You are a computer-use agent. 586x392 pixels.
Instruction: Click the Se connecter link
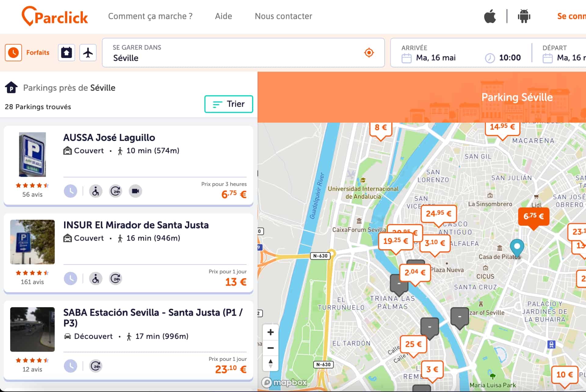(571, 16)
